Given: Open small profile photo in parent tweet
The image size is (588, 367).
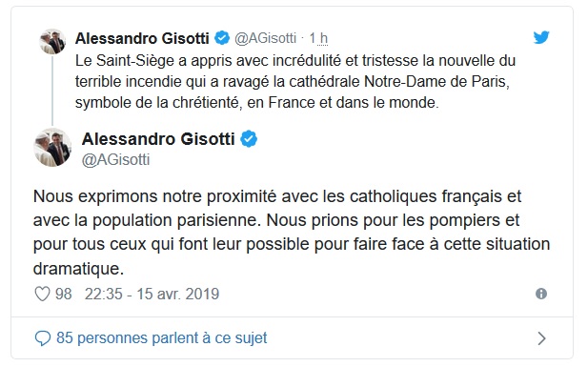Looking at the screenshot, I should click(x=52, y=41).
